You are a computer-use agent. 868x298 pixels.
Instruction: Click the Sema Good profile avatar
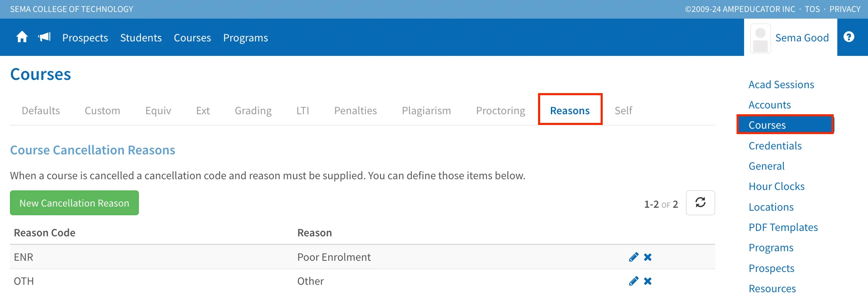point(760,38)
